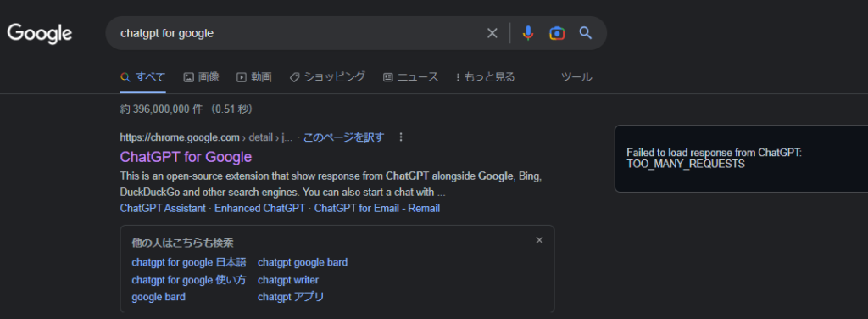The height and width of the screenshot is (319, 868).
Task: Select the すべて tab
Action: tap(142, 77)
